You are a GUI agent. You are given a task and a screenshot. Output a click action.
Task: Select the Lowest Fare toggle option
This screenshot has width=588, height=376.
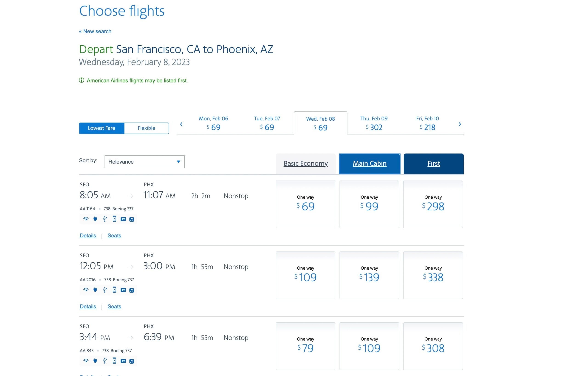click(102, 128)
